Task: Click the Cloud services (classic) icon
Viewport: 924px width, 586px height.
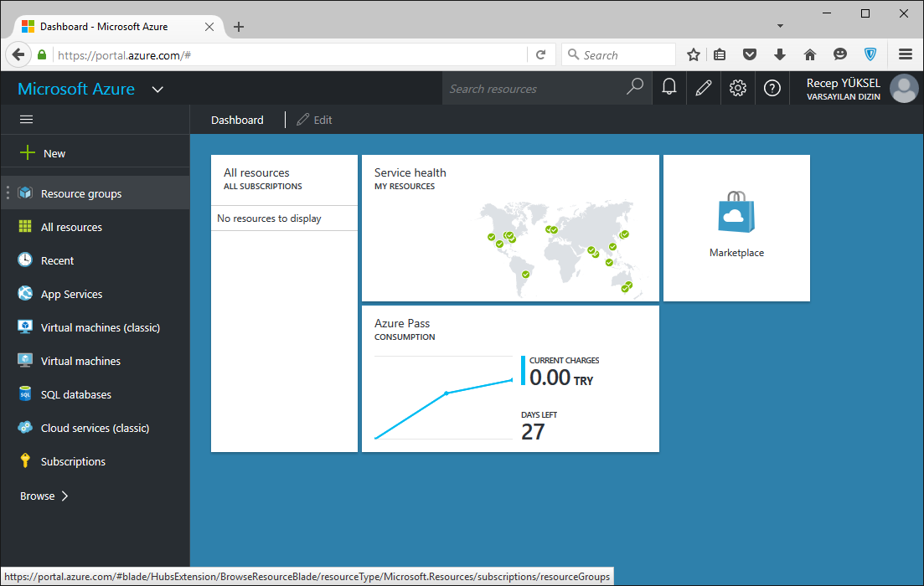Action: pyautogui.click(x=25, y=428)
